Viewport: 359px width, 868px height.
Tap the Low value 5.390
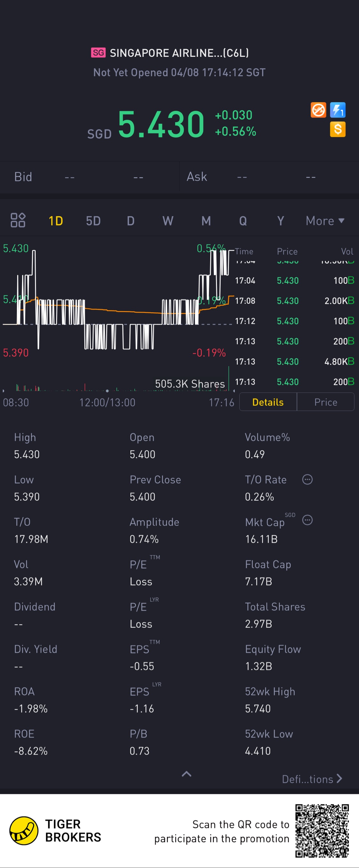(x=26, y=497)
